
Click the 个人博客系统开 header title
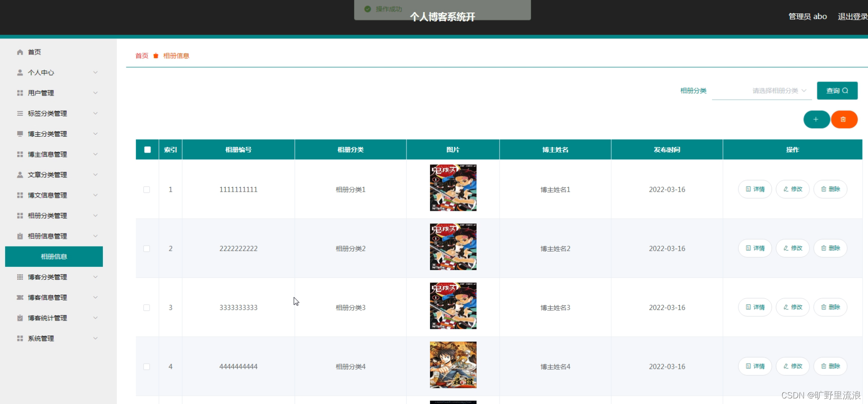coord(443,17)
